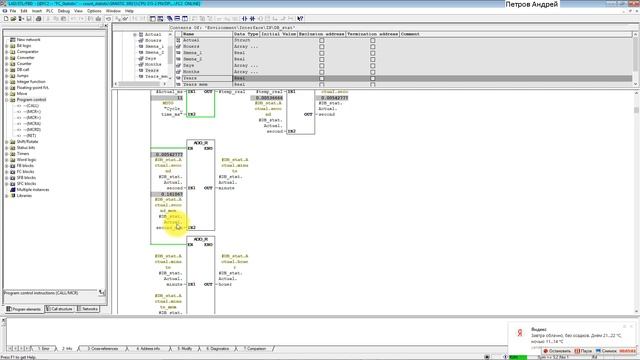Image resolution: width=640 pixels, height=360 pixels.
Task: Open a block with the Open toolbar icon
Action: (13, 19)
